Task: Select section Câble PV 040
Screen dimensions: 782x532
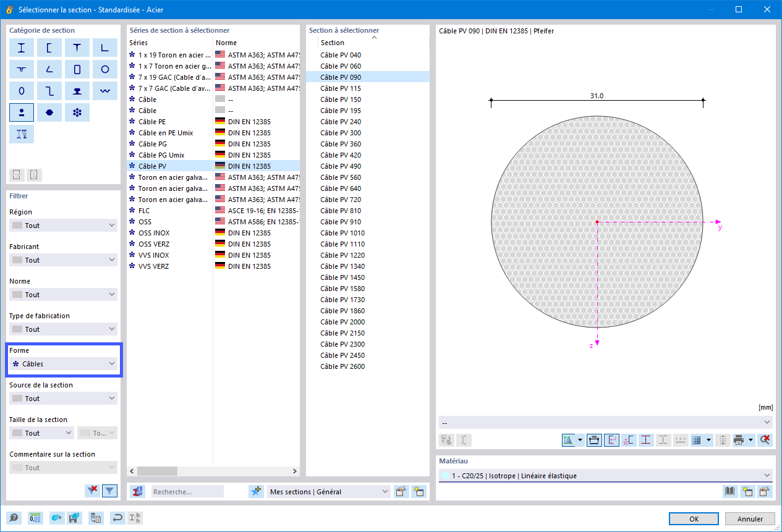Action: [368, 55]
